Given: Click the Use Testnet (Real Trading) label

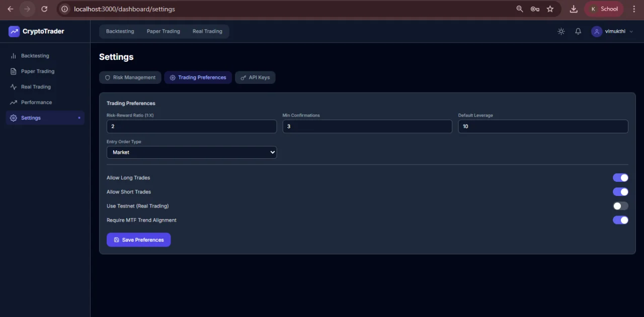Looking at the screenshot, I should pyautogui.click(x=137, y=206).
